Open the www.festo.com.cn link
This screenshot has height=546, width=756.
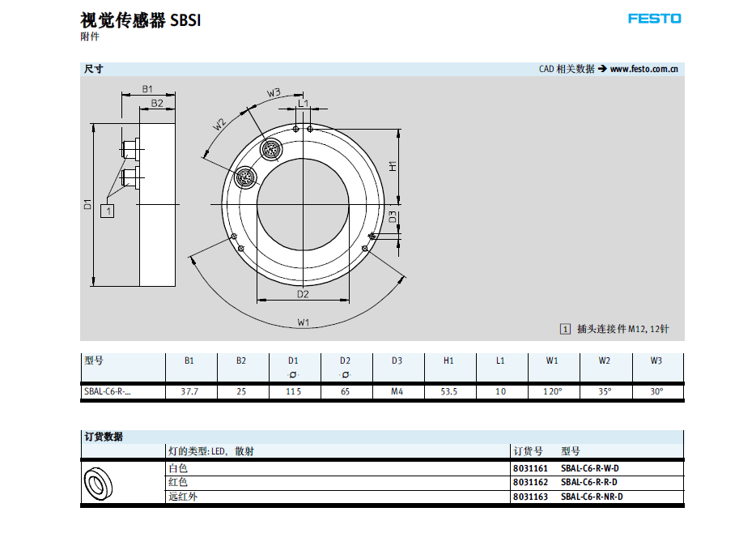tap(643, 69)
